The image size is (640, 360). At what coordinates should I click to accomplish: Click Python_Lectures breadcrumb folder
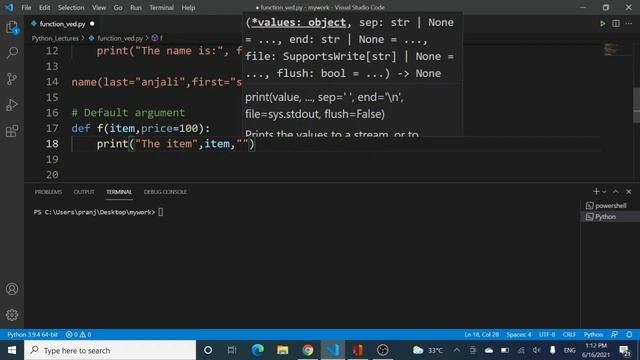(55, 38)
